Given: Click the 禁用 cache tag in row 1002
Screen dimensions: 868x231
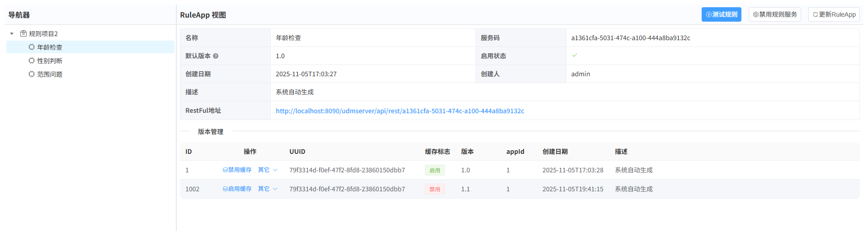Looking at the screenshot, I should [x=434, y=189].
